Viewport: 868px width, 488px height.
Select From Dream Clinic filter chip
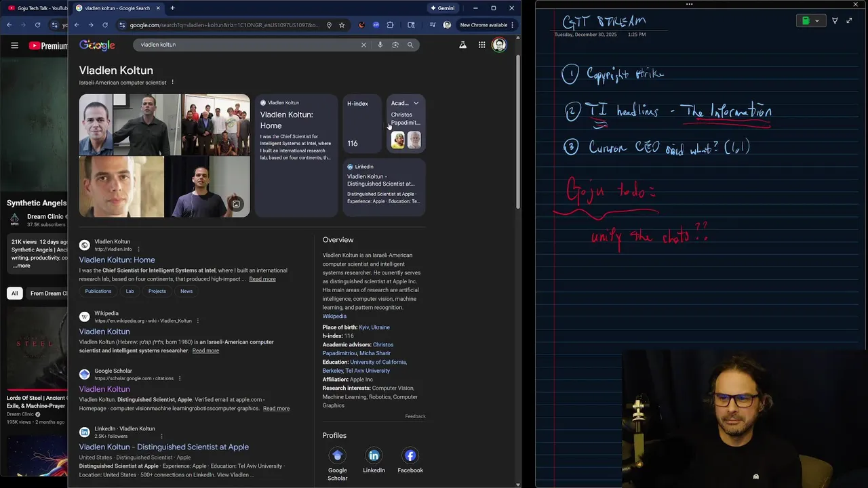(47, 293)
